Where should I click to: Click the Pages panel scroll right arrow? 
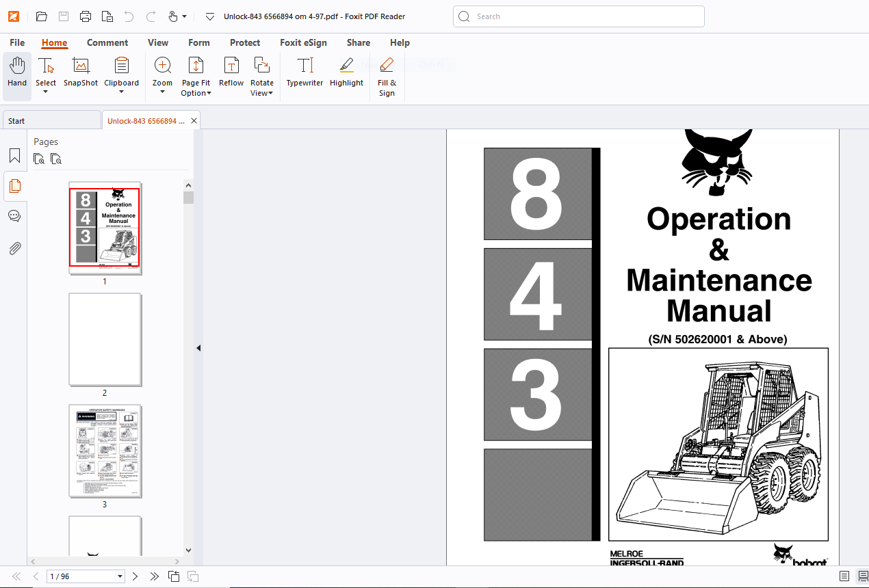(177, 561)
